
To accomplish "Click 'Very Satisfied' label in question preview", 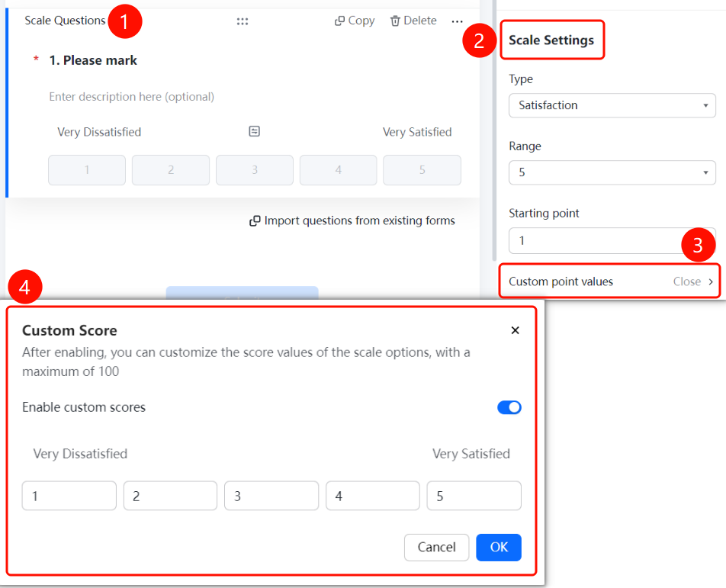I will (x=417, y=132).
